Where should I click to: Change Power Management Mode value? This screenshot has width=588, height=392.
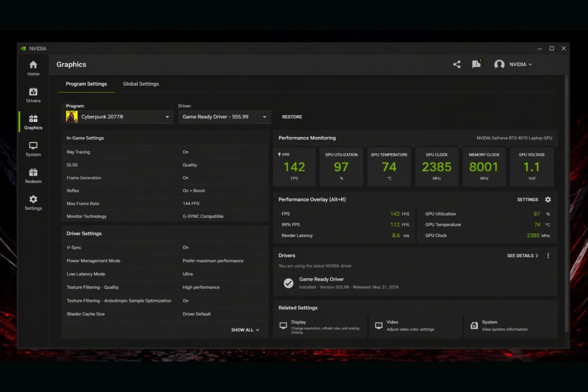[x=213, y=261]
